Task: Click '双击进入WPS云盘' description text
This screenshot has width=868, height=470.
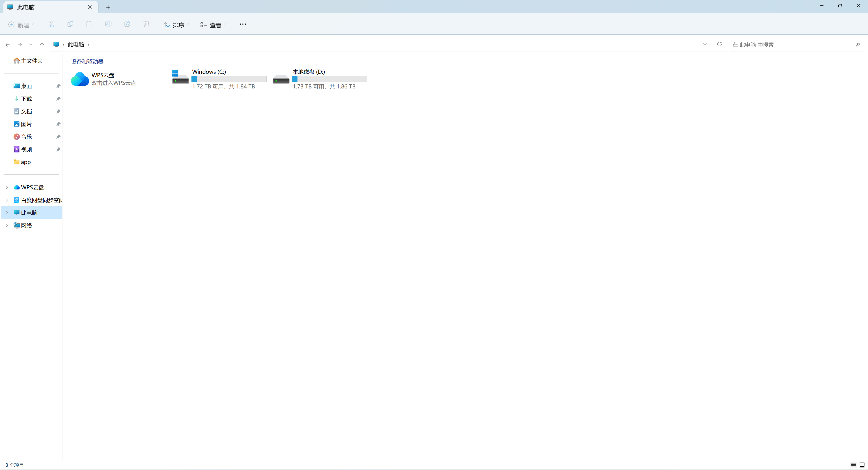Action: (114, 83)
